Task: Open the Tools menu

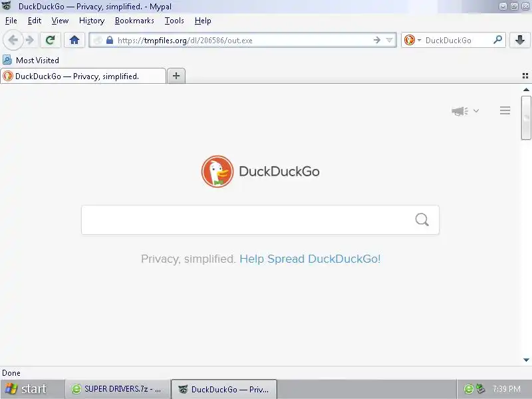Action: (174, 21)
